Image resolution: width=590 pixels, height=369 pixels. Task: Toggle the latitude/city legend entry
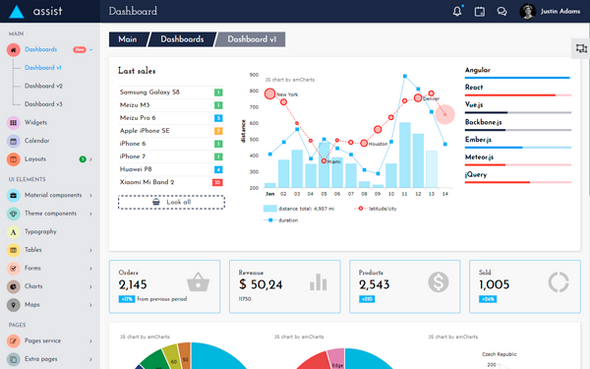[376, 208]
